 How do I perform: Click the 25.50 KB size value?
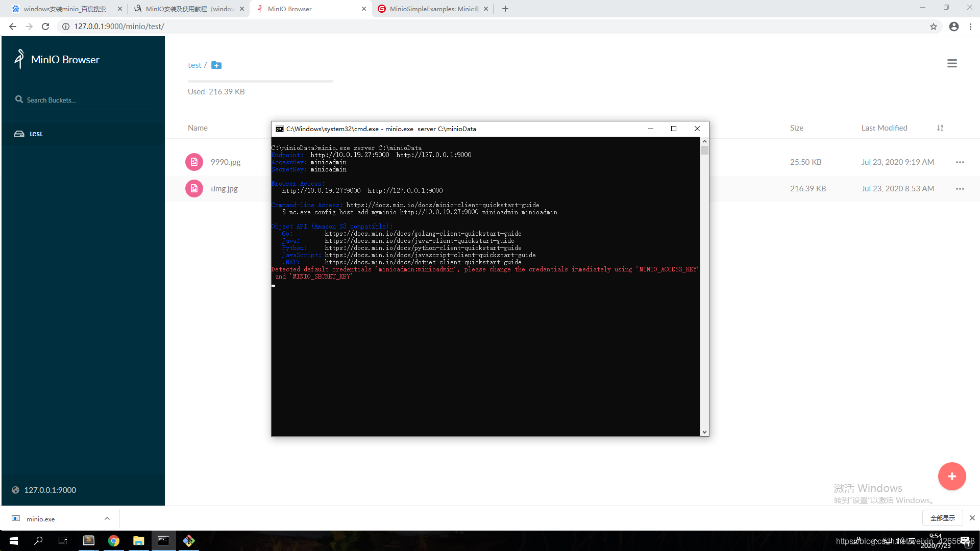click(x=806, y=162)
